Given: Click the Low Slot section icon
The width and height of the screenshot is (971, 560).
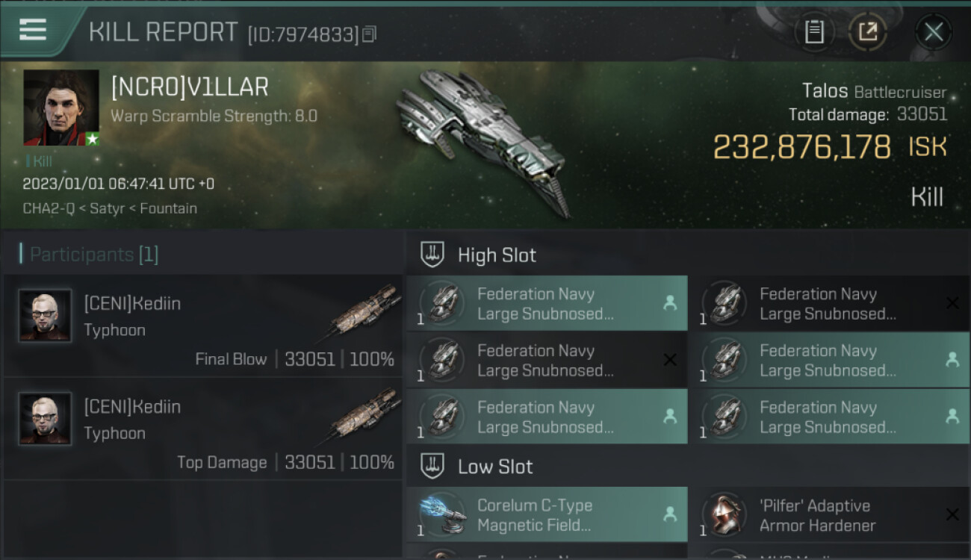Looking at the screenshot, I should 432,467.
